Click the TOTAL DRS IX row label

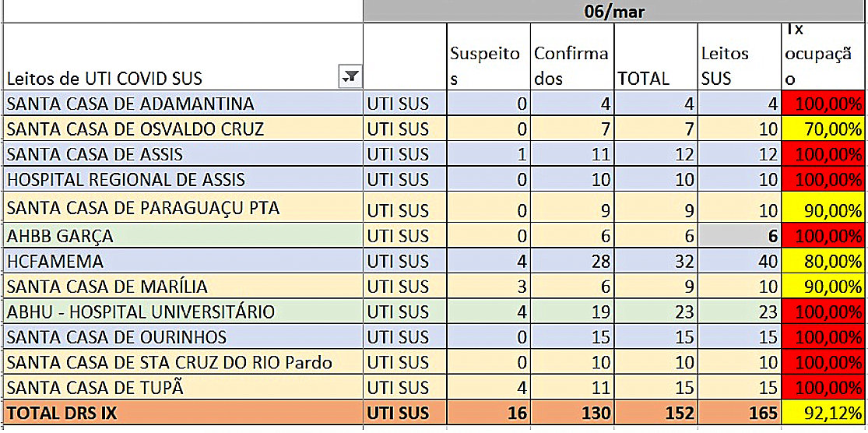[x=184, y=413]
